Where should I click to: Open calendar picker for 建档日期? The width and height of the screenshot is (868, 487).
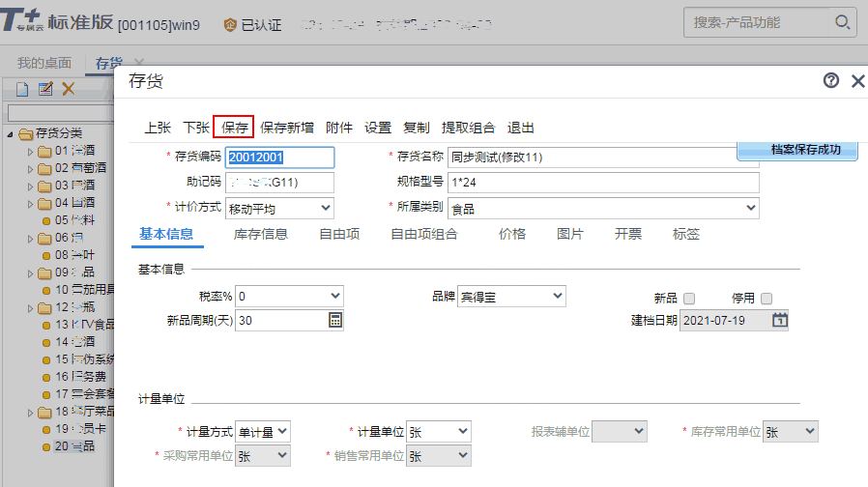pyautogui.click(x=780, y=320)
